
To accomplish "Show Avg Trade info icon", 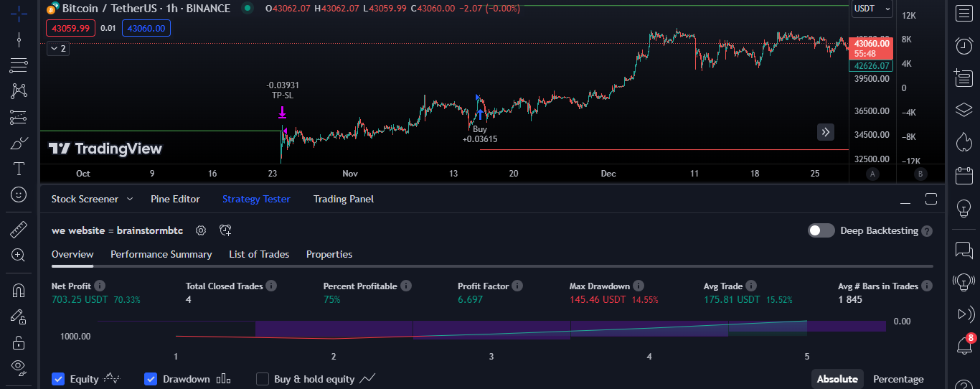I will [x=752, y=286].
